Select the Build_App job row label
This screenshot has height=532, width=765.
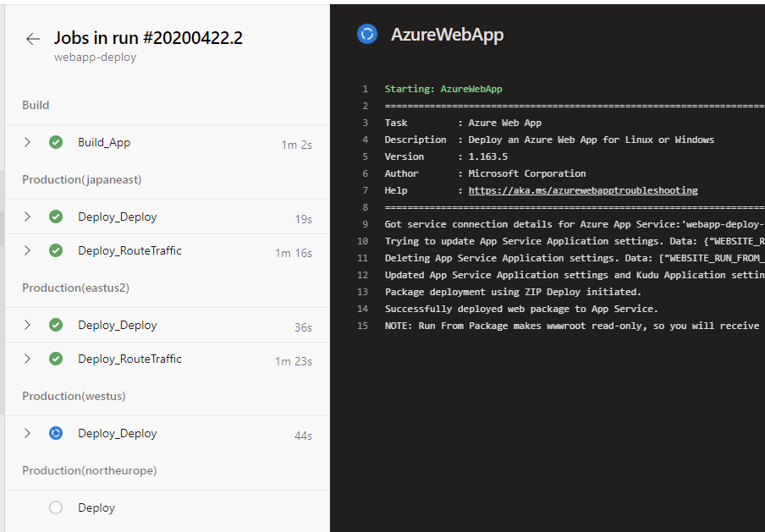(104, 142)
